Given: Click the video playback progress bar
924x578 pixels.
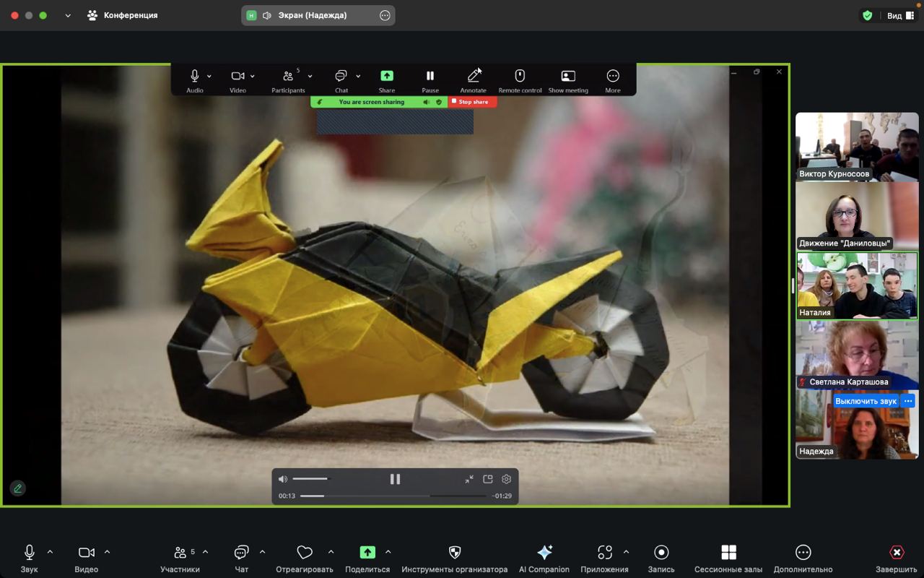Looking at the screenshot, I should click(x=393, y=496).
